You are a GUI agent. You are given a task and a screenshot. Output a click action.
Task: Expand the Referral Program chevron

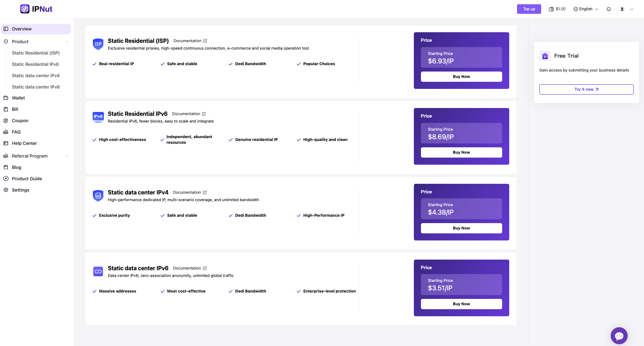[x=67, y=156]
